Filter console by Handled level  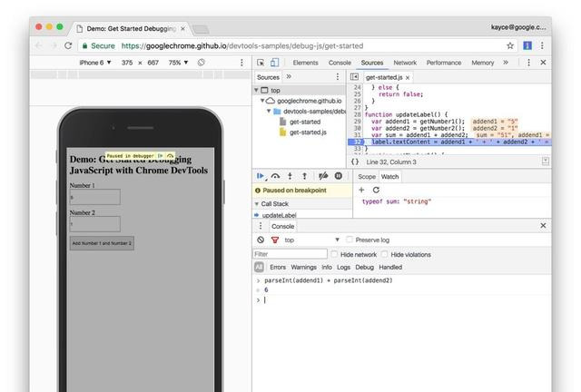390,267
